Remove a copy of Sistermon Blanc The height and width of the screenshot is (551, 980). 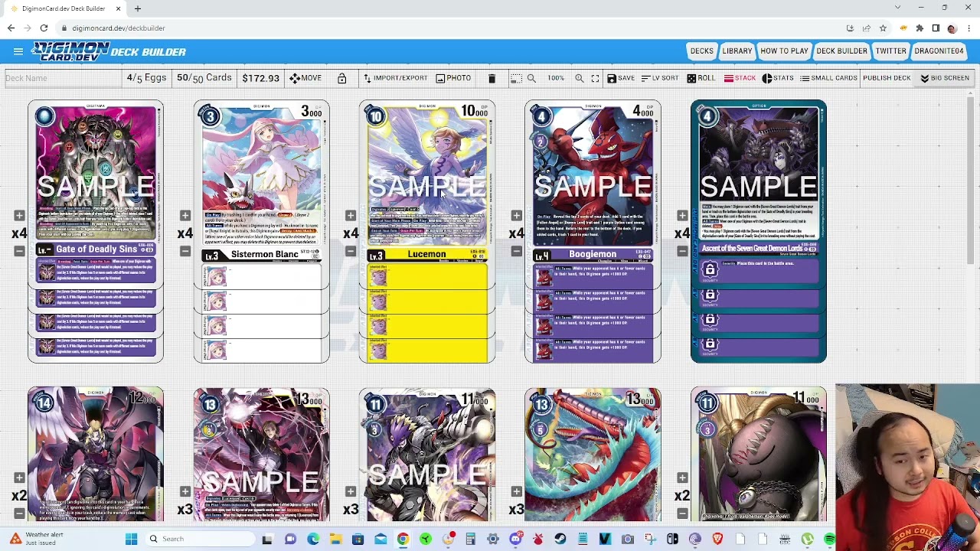[x=185, y=251]
